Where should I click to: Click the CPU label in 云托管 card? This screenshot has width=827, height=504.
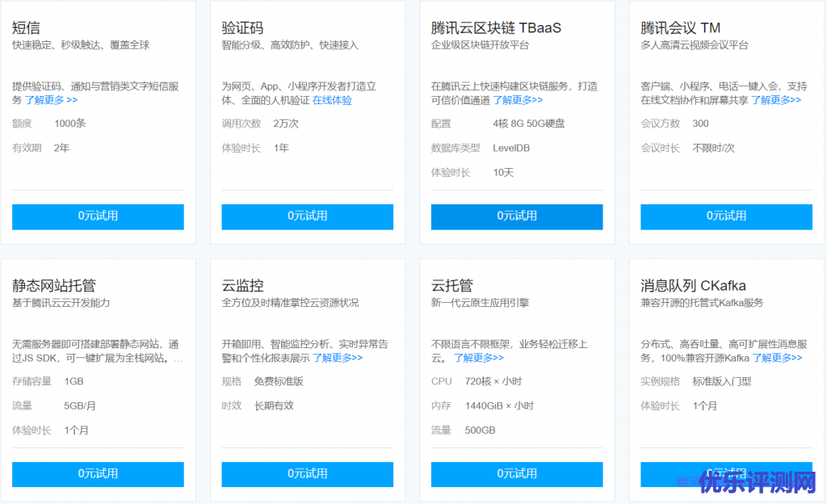tap(442, 382)
